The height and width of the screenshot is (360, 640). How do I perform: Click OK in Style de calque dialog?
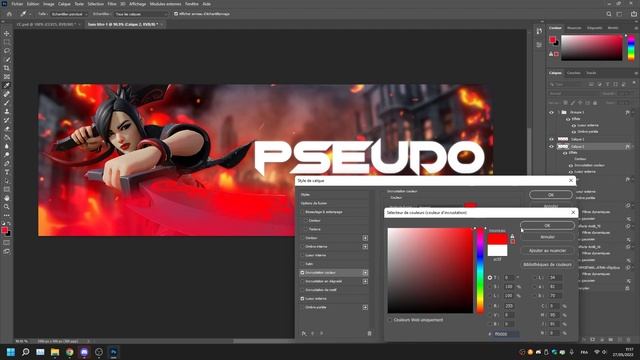(551, 195)
